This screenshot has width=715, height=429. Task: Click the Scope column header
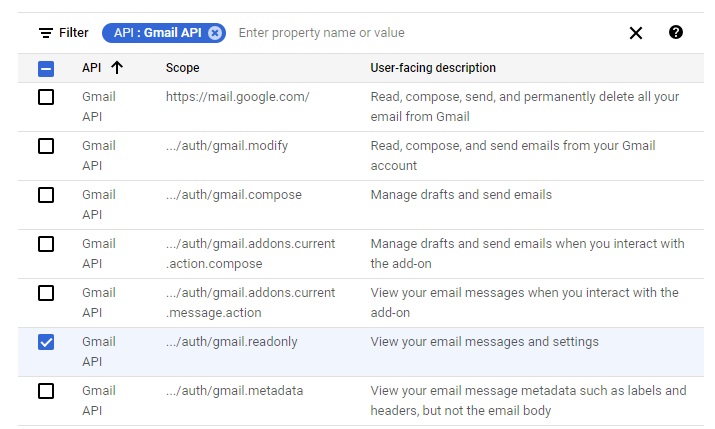(183, 68)
